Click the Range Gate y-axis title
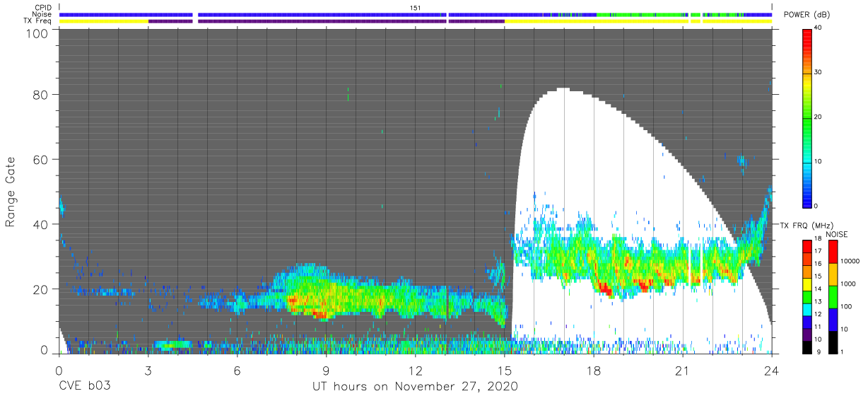Screen dimensions: 868x401 [11, 193]
